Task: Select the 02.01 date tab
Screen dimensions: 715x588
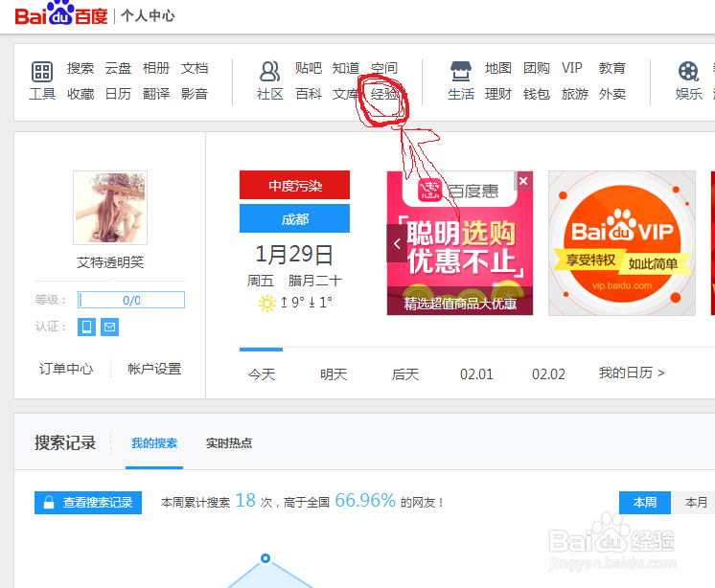Action: point(476,374)
